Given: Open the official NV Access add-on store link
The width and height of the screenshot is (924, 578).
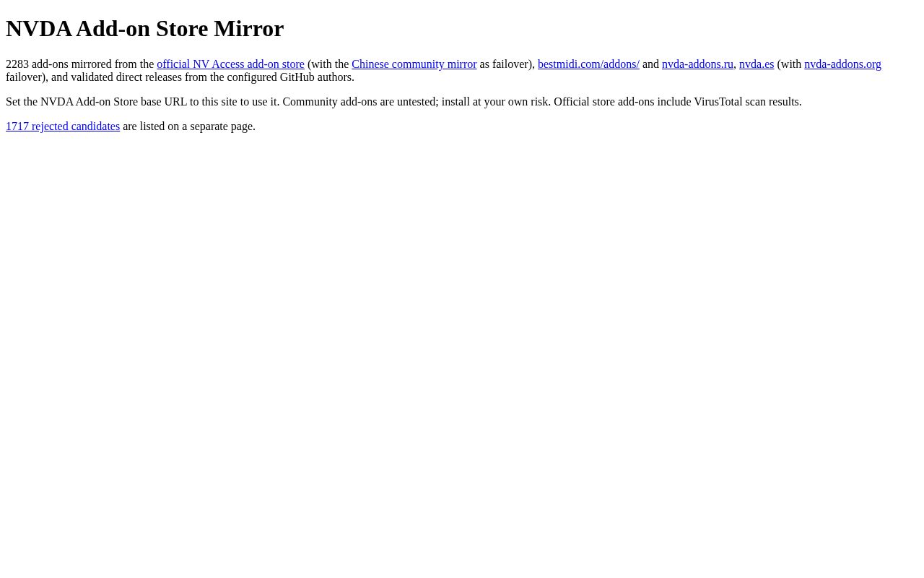Looking at the screenshot, I should (230, 64).
